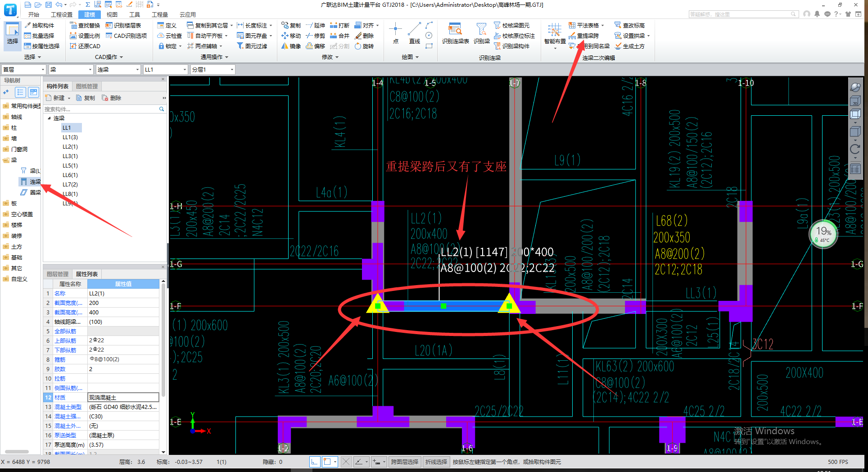Select the 移动 move tool
Screen dimensions: 868x472
click(x=291, y=36)
